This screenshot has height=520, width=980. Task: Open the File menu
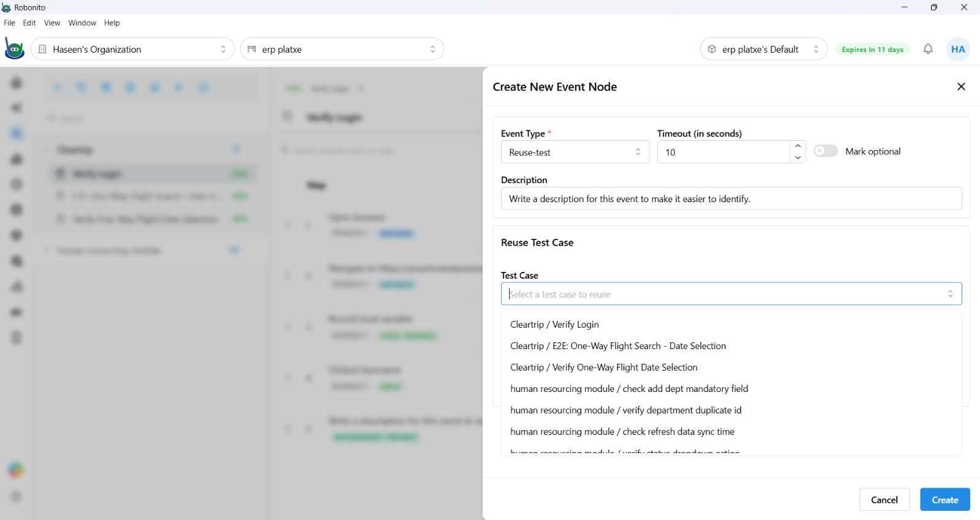pyautogui.click(x=9, y=23)
